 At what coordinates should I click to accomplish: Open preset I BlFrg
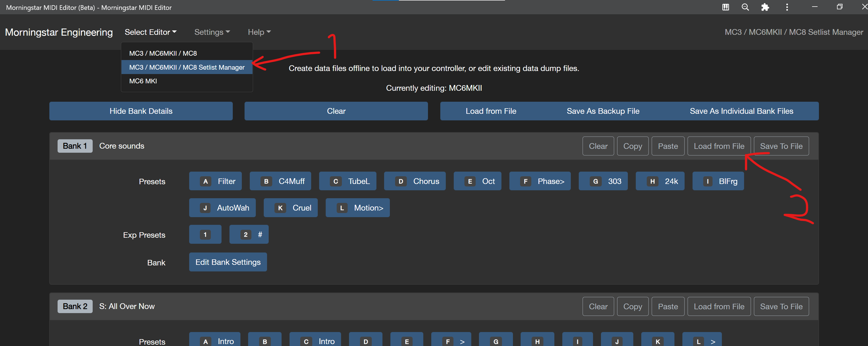[x=718, y=181]
